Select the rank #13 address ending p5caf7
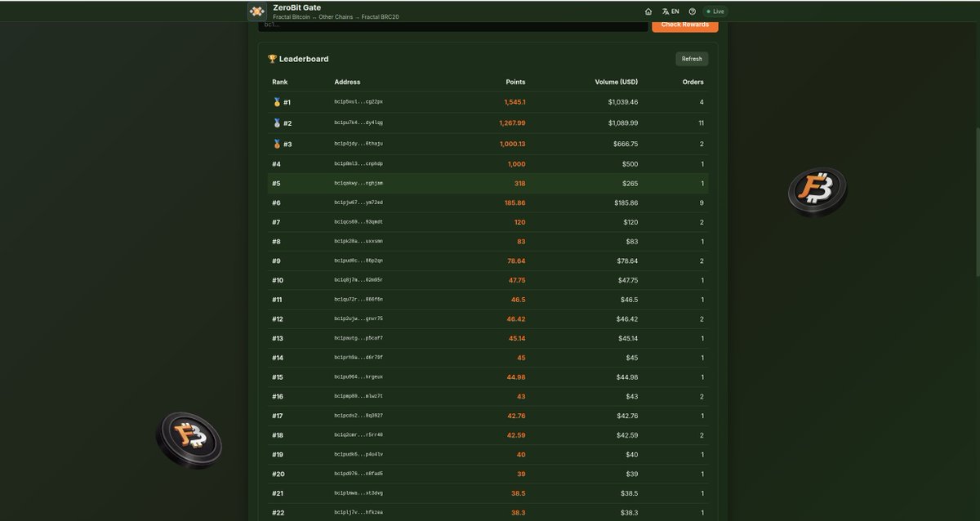This screenshot has height=521, width=980. (359, 338)
